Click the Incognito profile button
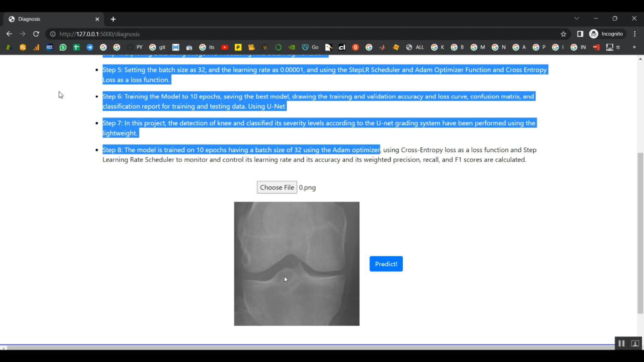 pyautogui.click(x=607, y=34)
